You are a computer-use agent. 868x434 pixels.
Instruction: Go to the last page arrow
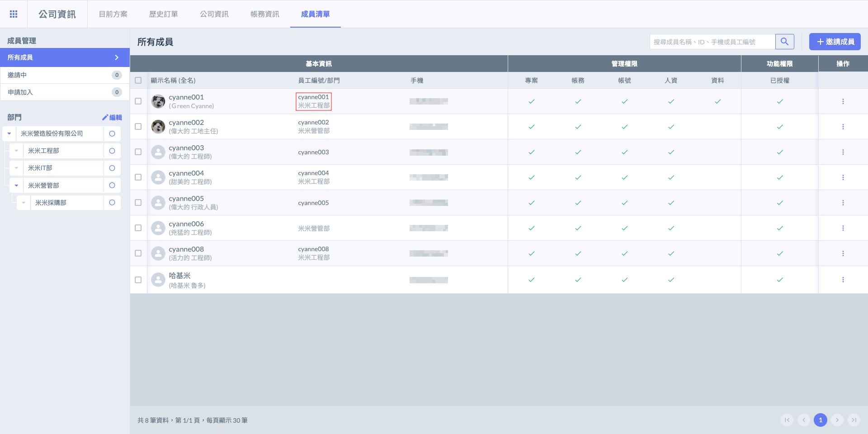(854, 420)
